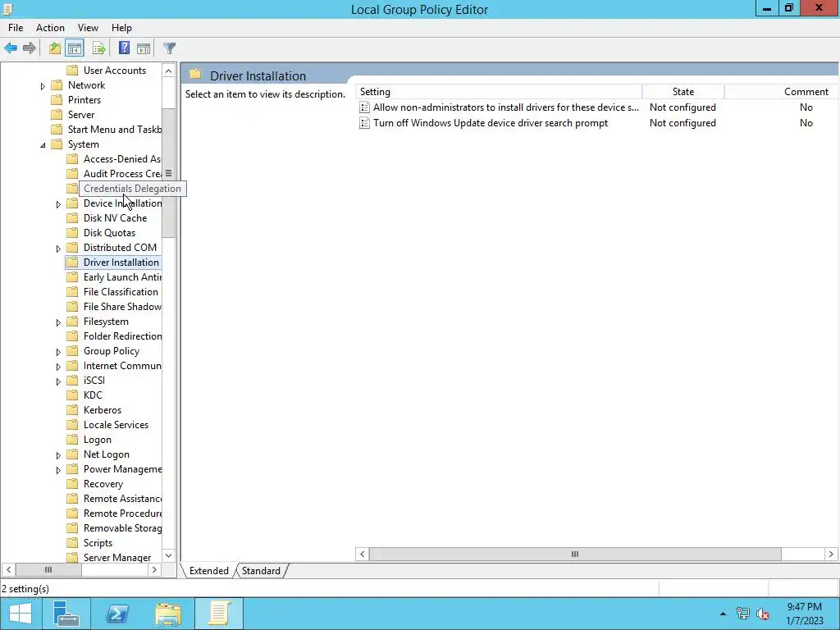Expand the Power Management node arrow
The width and height of the screenshot is (840, 630).
tap(58, 470)
